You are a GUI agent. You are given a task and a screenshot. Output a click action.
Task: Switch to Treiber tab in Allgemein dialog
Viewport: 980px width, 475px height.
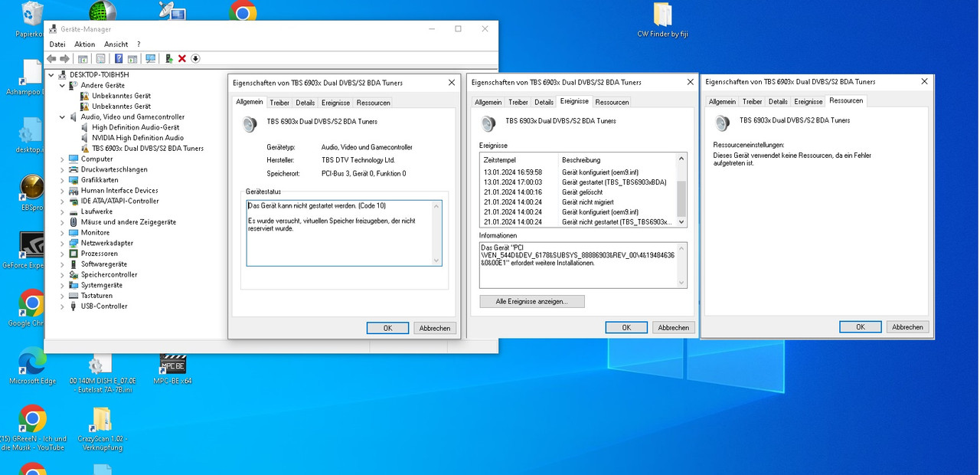tap(279, 103)
